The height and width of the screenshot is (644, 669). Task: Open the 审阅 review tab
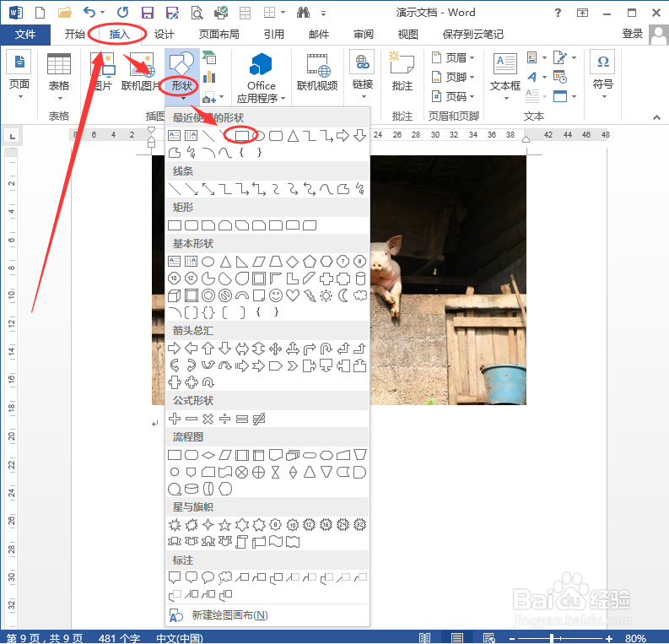364,34
